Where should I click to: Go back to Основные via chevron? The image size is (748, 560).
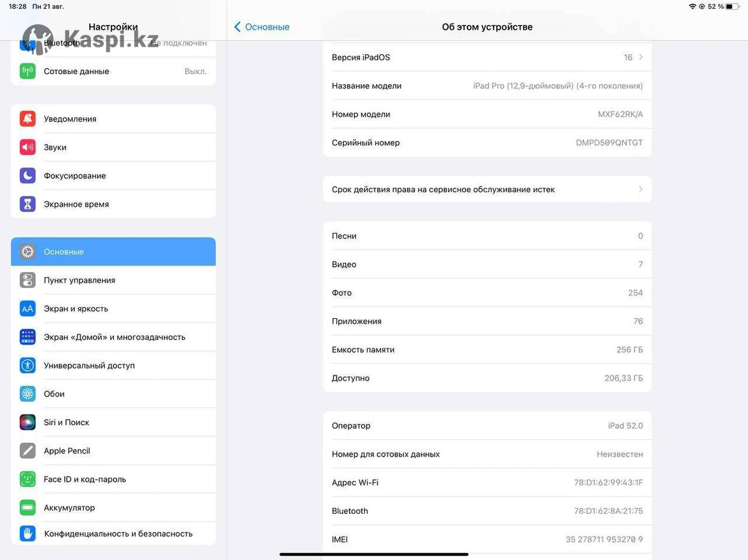click(x=237, y=27)
